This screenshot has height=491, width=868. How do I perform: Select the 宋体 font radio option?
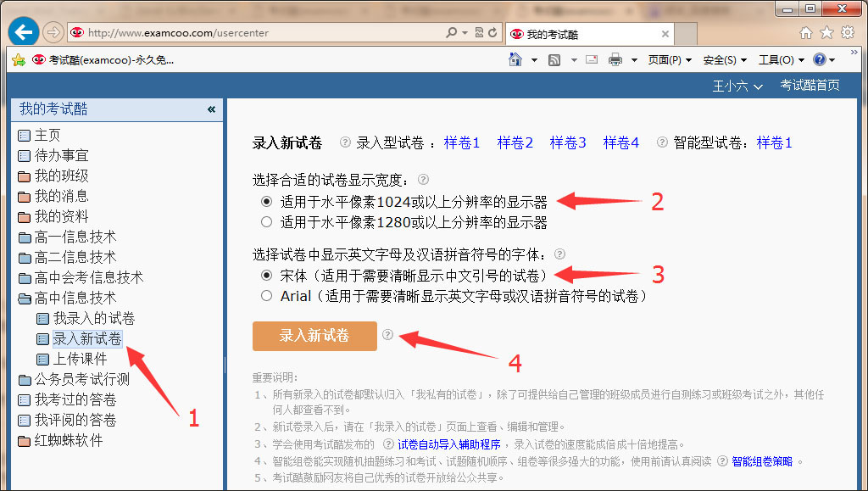267,275
